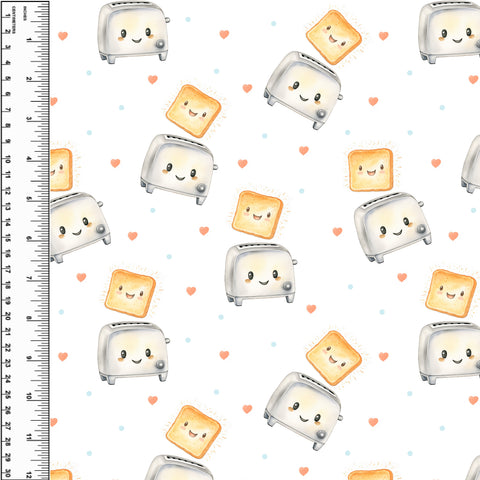This screenshot has width=480, height=480.
Task: Click the 10 centimeter number on ruler
Action: tap(8, 159)
